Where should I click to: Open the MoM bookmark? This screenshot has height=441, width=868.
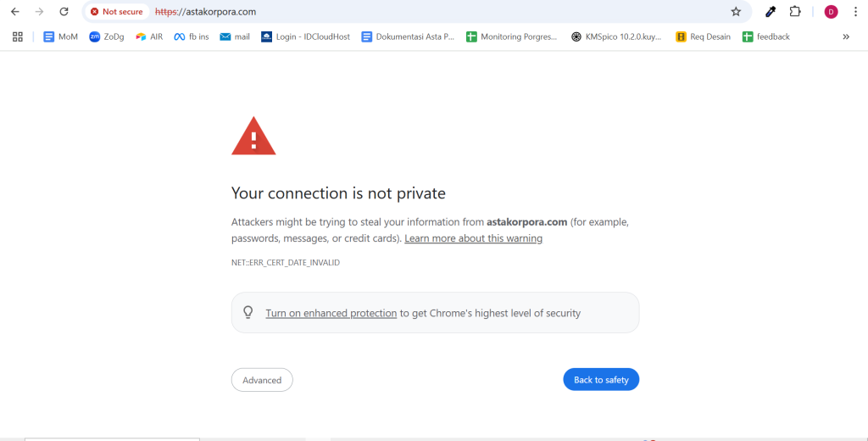pos(60,36)
